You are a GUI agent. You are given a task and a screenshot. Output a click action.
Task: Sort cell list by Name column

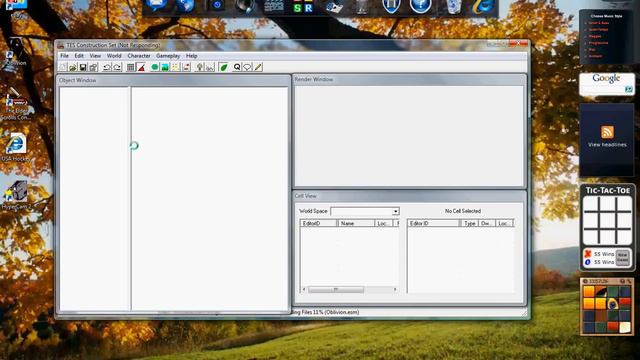356,223
